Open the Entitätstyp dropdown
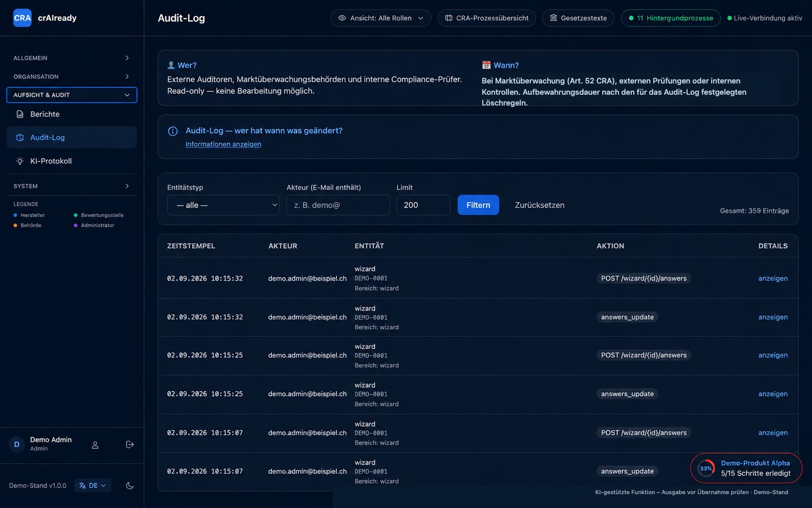This screenshot has height=508, width=812. [x=223, y=205]
